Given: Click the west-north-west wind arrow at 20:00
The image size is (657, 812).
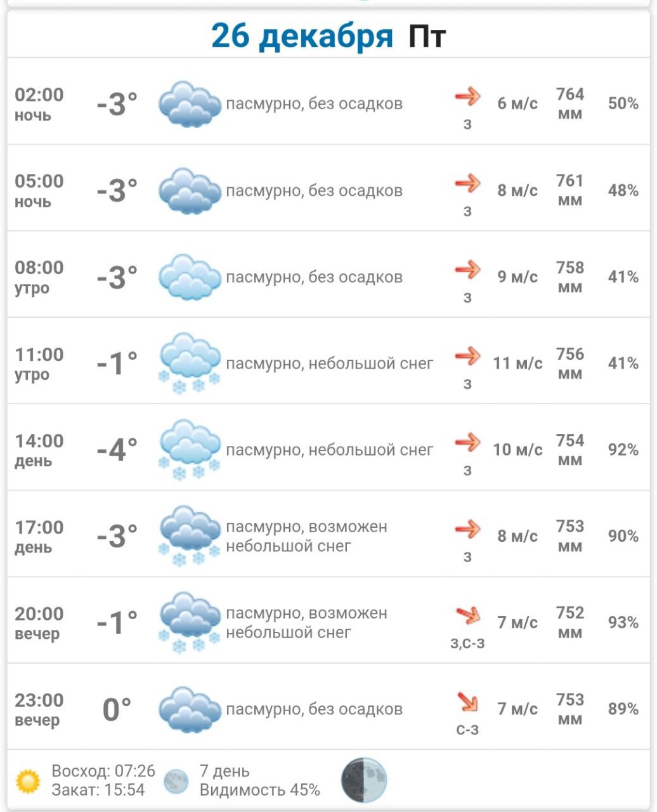Looking at the screenshot, I should pyautogui.click(x=468, y=615).
